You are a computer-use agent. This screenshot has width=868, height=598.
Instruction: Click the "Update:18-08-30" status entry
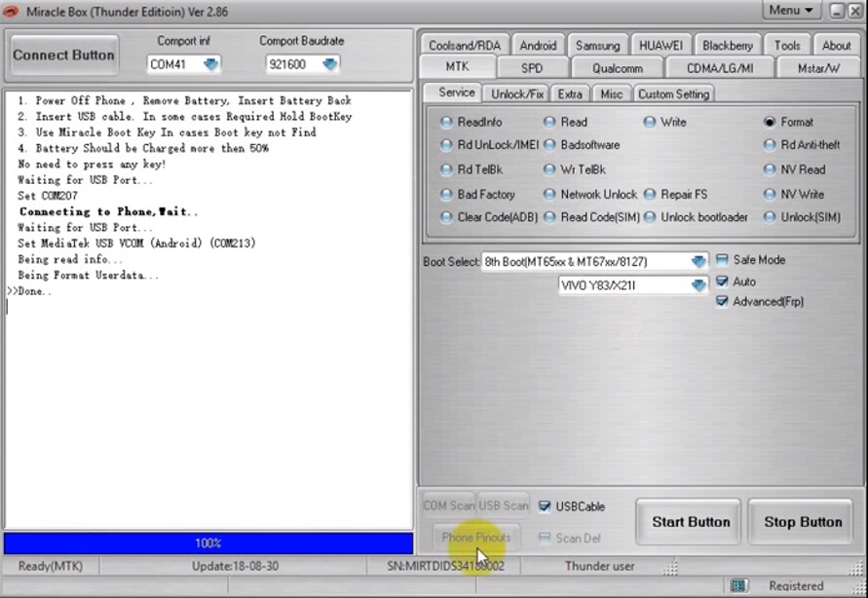[235, 566]
